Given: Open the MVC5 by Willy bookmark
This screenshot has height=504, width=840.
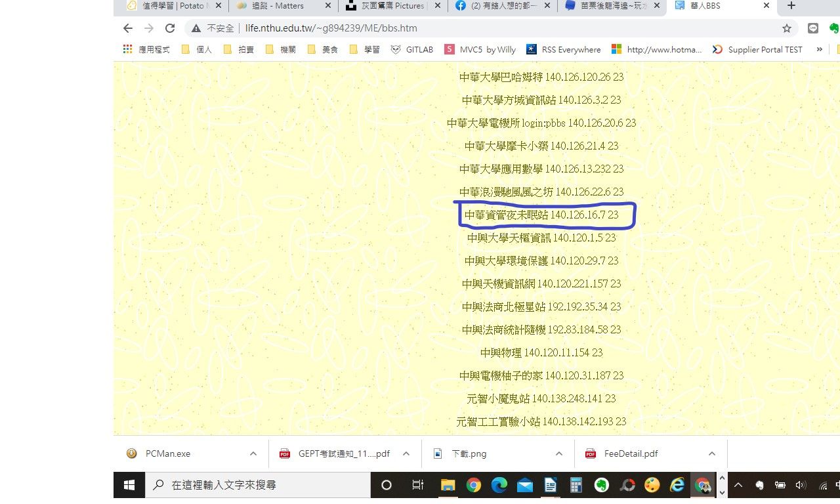Looking at the screenshot, I should pos(480,49).
